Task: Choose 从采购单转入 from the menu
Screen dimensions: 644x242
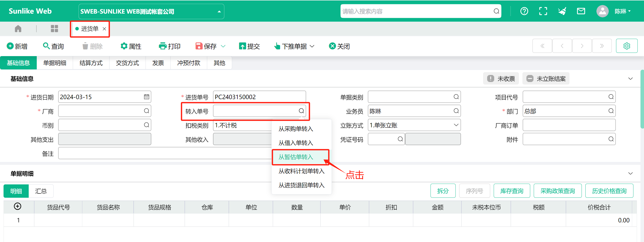Action: click(x=302, y=129)
